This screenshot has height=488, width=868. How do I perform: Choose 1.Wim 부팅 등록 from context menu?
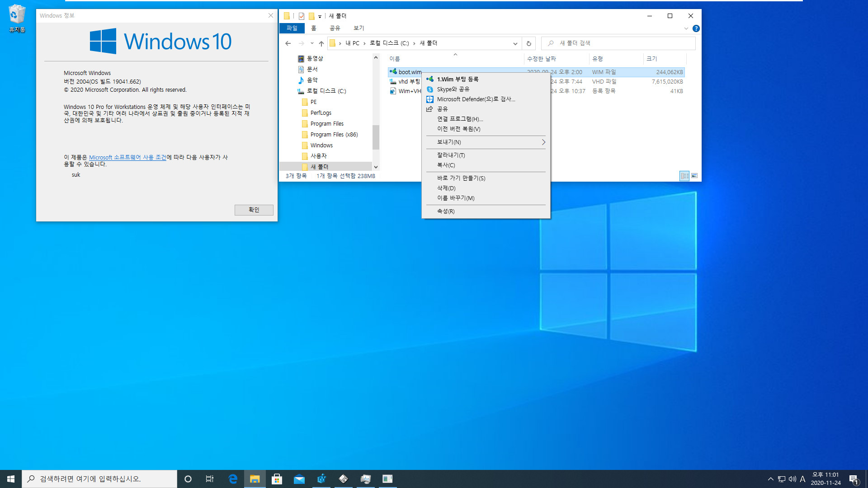pos(486,80)
